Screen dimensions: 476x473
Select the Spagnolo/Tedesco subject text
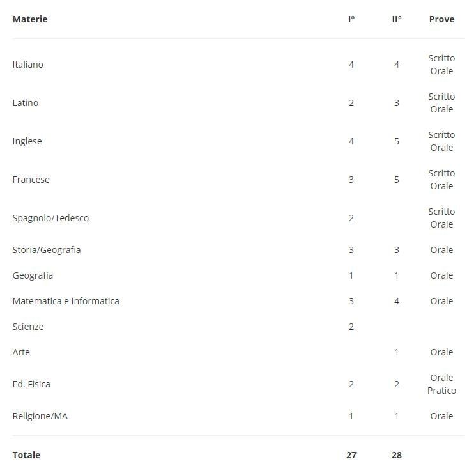(x=50, y=218)
